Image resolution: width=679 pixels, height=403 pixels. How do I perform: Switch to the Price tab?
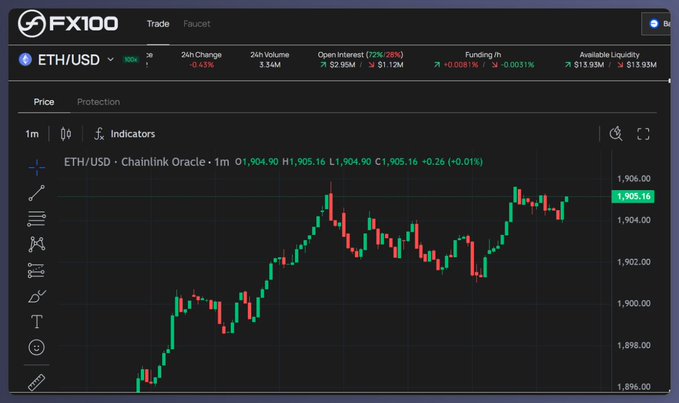click(x=44, y=102)
